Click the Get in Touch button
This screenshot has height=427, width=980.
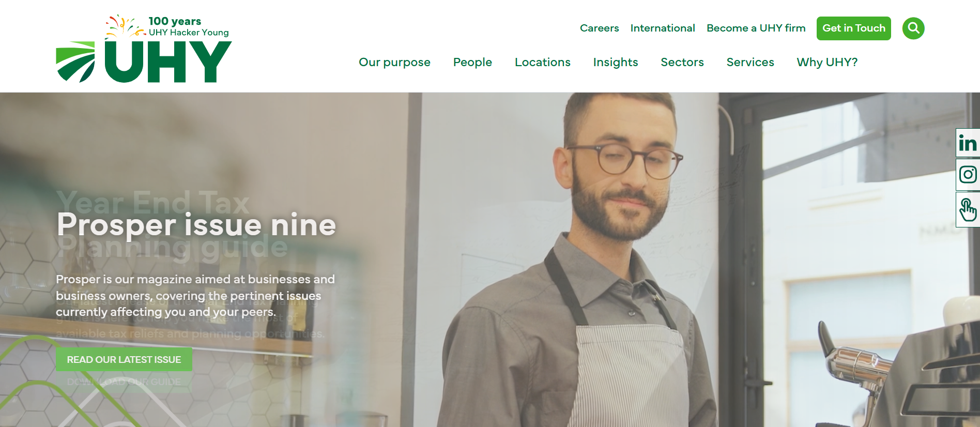click(853, 28)
